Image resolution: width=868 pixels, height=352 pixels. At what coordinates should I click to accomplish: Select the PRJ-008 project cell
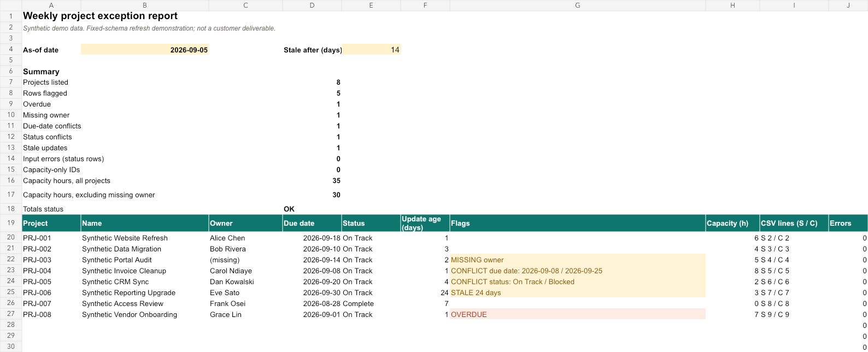51,314
